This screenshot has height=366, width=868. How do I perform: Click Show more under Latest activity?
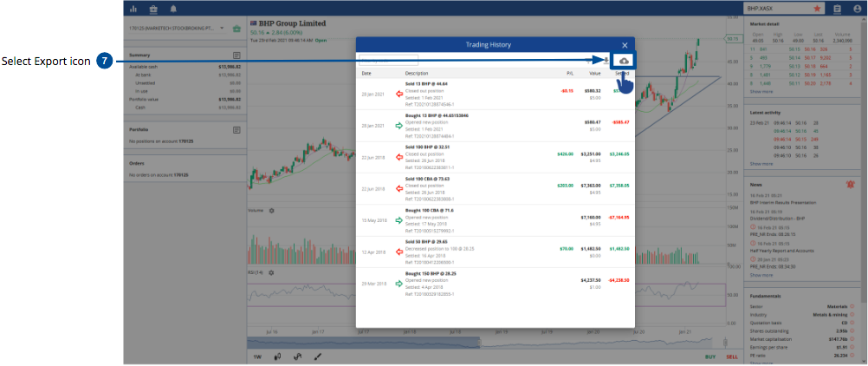coord(761,164)
